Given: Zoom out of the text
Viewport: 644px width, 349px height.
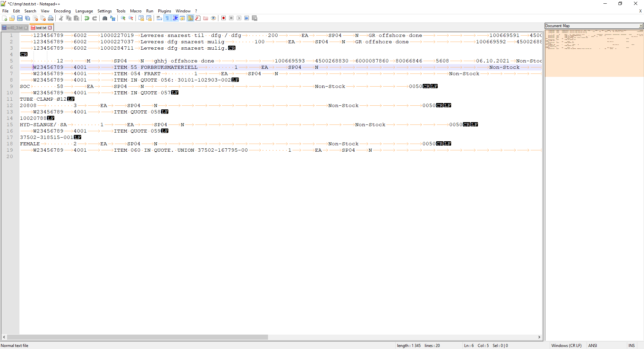Looking at the screenshot, I should pos(131,18).
